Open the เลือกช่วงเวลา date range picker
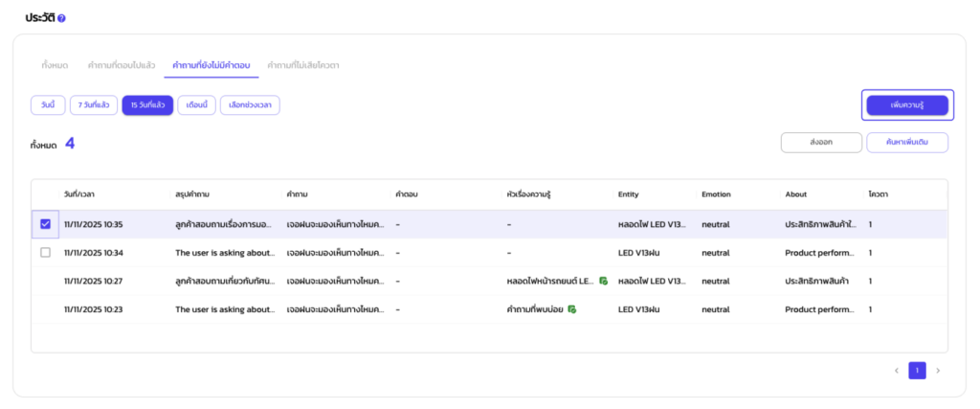The width and height of the screenshot is (980, 409). [250, 105]
